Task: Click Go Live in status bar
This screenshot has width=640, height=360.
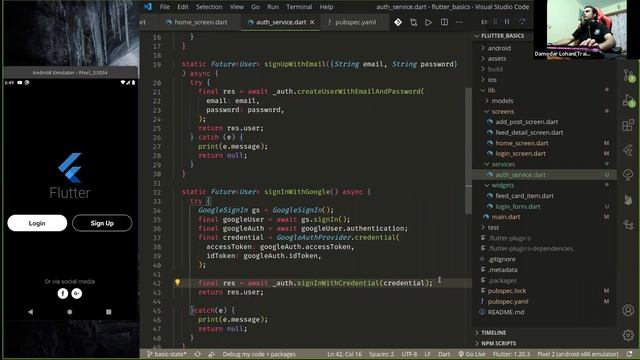Action: tap(472, 354)
